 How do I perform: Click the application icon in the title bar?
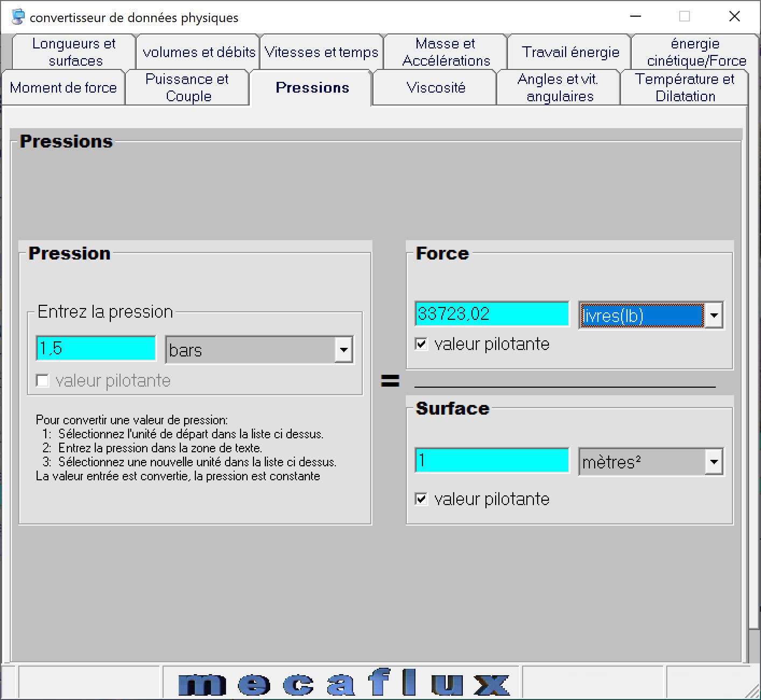(19, 17)
